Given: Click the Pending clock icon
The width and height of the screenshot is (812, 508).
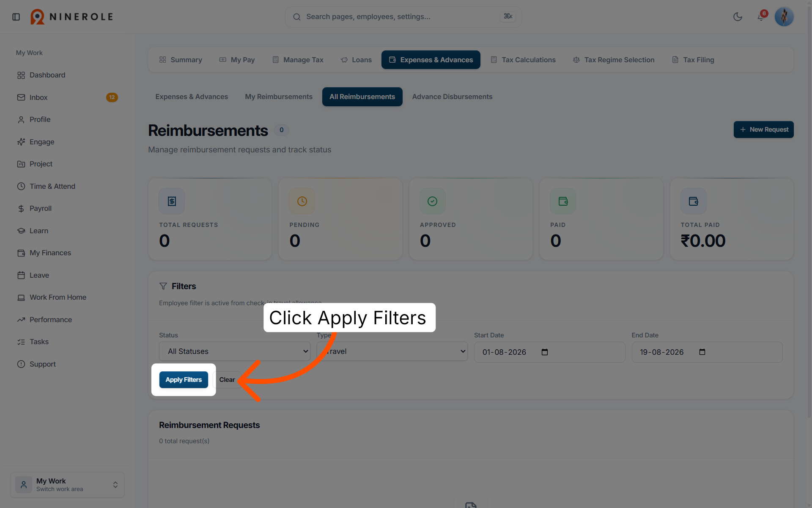Looking at the screenshot, I should (x=302, y=201).
